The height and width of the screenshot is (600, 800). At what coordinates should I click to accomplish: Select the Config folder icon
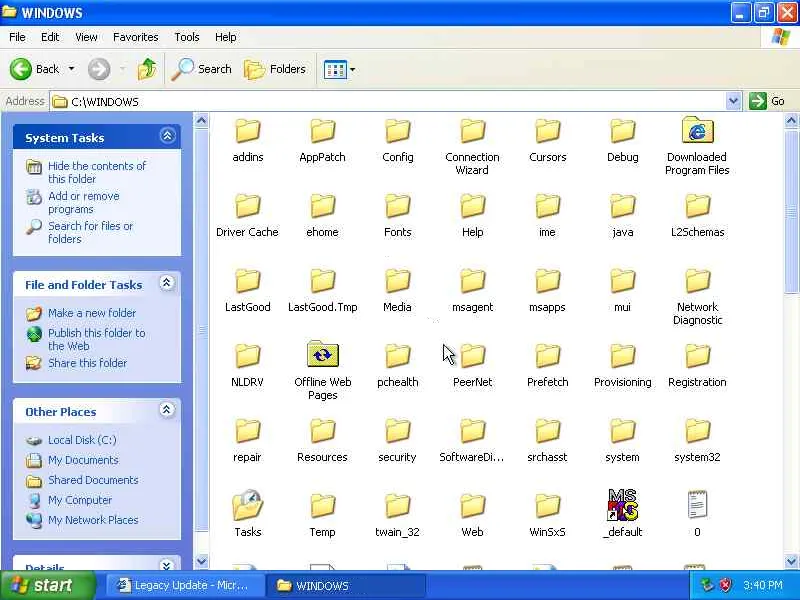pos(397,132)
